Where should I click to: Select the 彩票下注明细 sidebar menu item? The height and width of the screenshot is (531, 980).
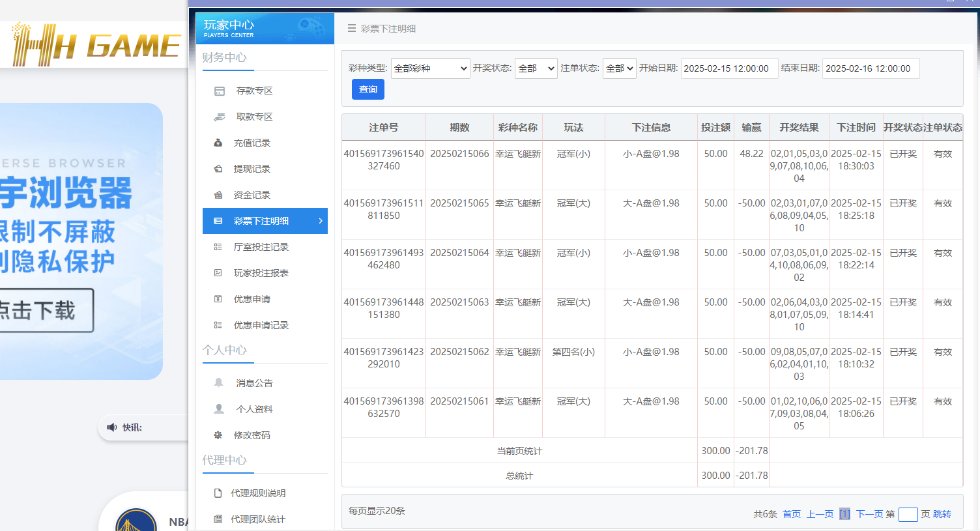pos(265,221)
